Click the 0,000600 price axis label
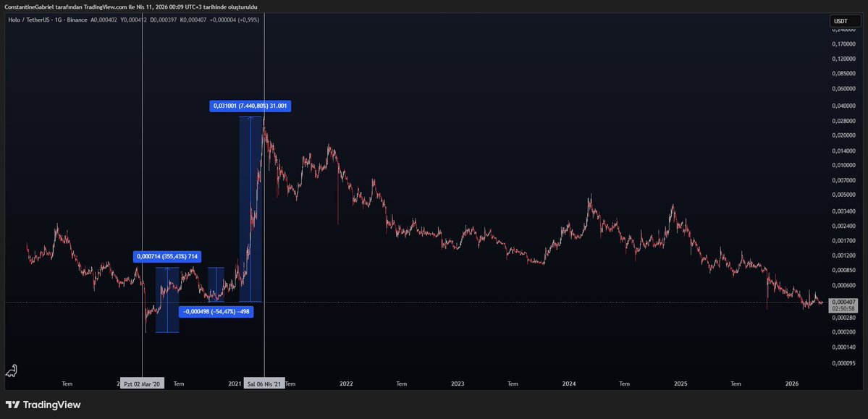 tap(845, 286)
